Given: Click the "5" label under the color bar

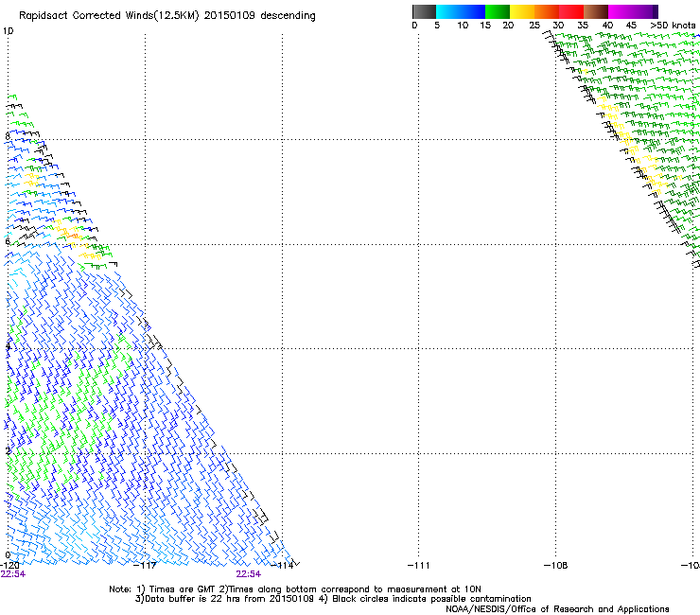Looking at the screenshot, I should tap(437, 26).
